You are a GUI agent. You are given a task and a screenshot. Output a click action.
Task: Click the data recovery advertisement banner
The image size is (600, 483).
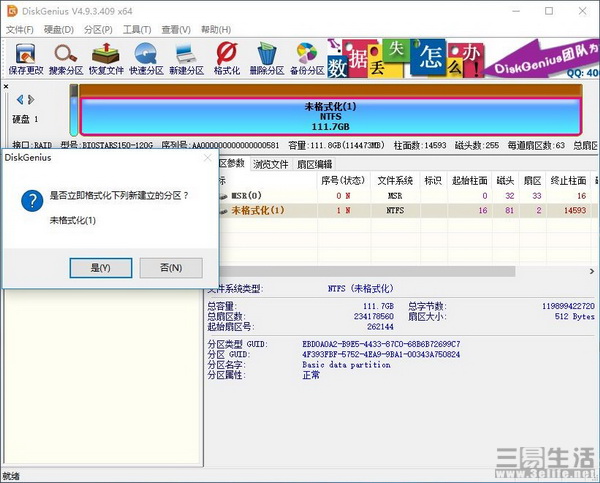point(463,59)
